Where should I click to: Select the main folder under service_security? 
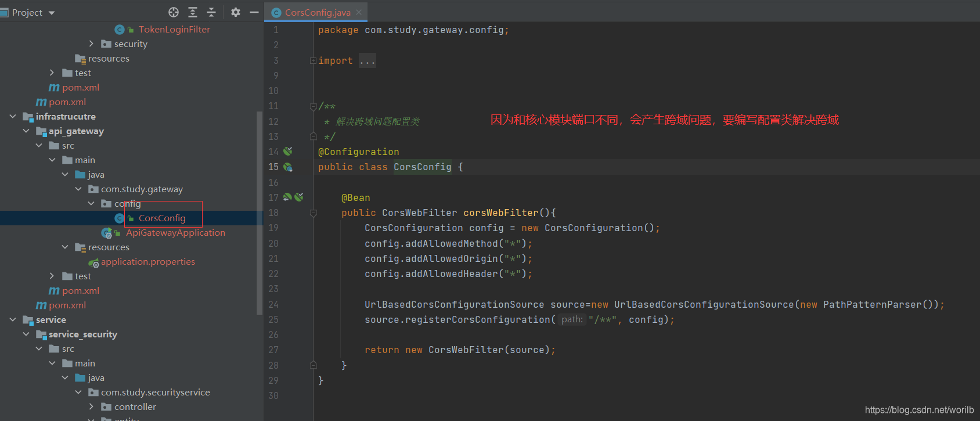85,363
